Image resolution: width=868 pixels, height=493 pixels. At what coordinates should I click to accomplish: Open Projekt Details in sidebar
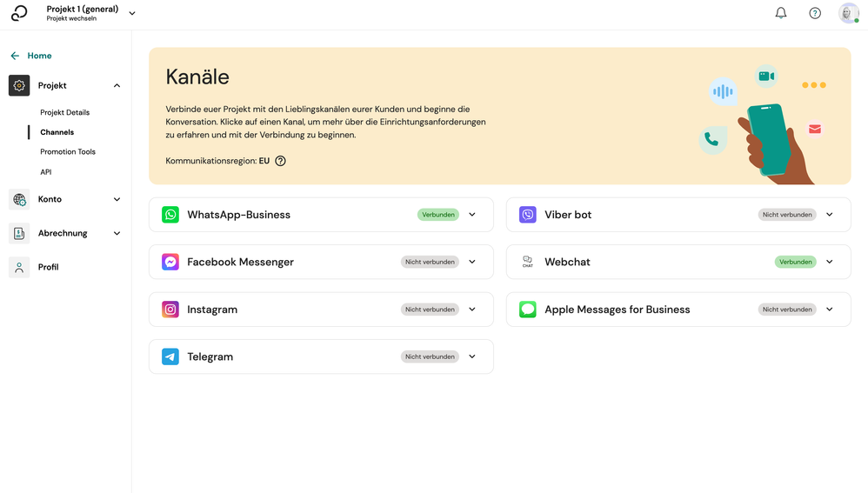(64, 112)
